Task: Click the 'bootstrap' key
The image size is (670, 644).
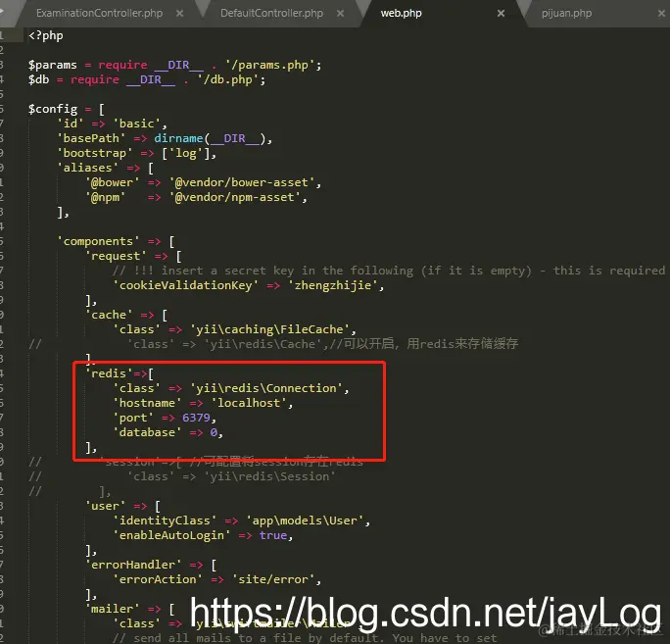Action: 95,153
